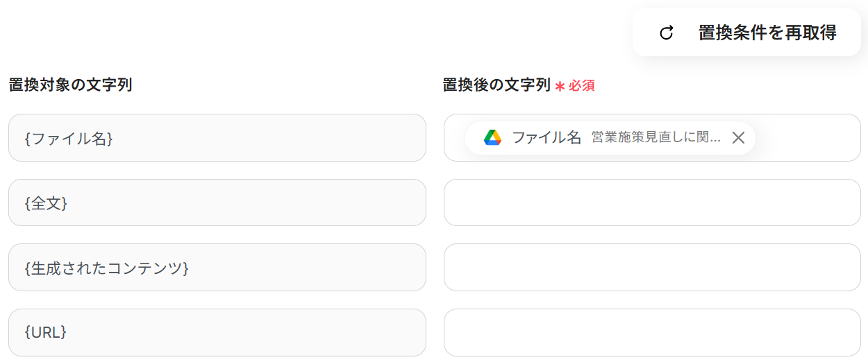This screenshot has height=362, width=868.
Task: Click the red asterisk required mark
Action: [560, 86]
